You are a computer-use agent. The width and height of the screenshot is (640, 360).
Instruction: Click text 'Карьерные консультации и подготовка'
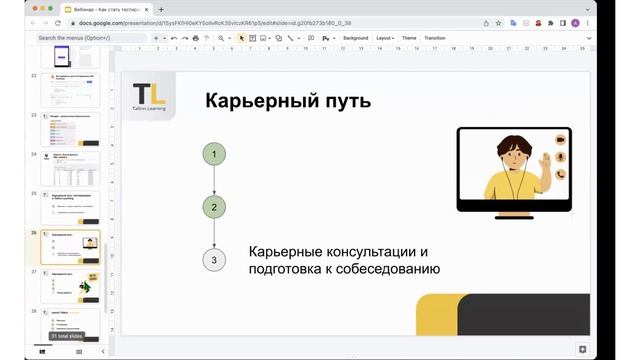point(344,260)
